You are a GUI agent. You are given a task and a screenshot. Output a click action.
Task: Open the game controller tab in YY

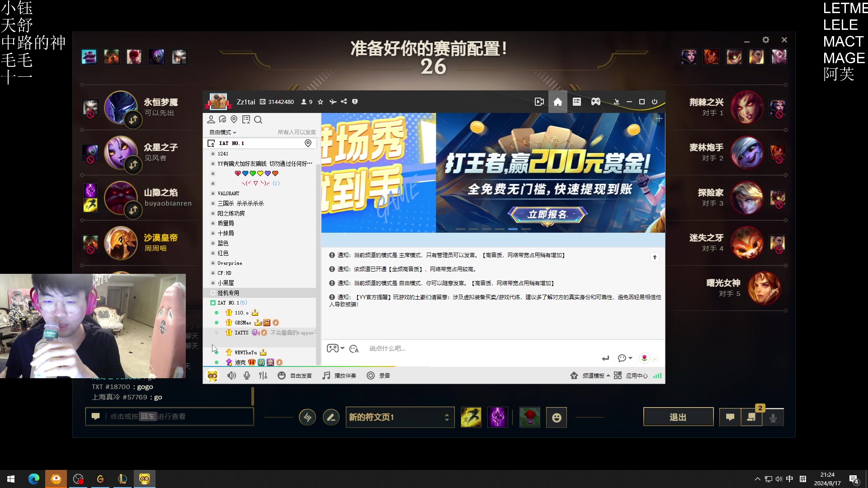click(596, 102)
